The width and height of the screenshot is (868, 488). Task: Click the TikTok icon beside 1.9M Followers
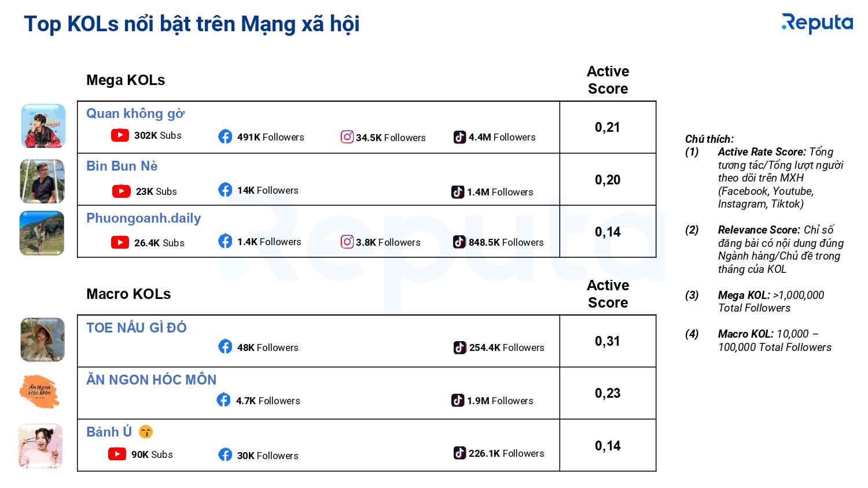pyautogui.click(x=458, y=400)
